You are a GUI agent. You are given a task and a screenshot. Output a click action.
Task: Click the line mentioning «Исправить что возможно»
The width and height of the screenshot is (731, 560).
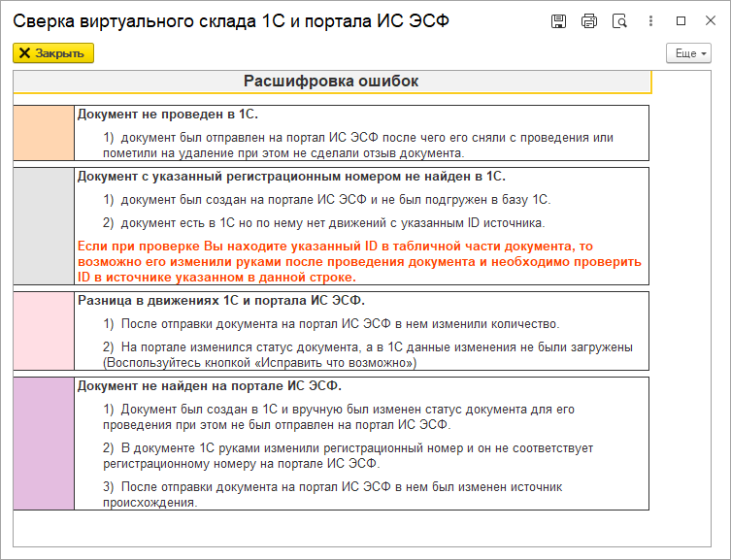click(260, 362)
